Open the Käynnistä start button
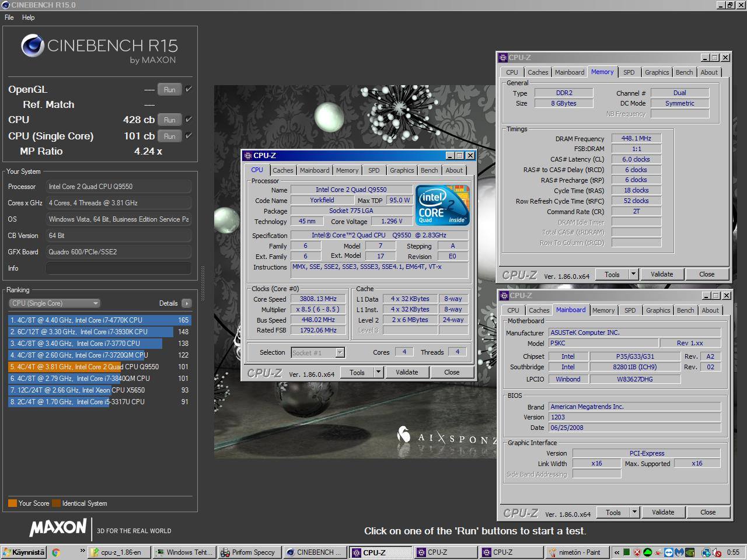Screen dimensions: 747x560 click(23, 552)
